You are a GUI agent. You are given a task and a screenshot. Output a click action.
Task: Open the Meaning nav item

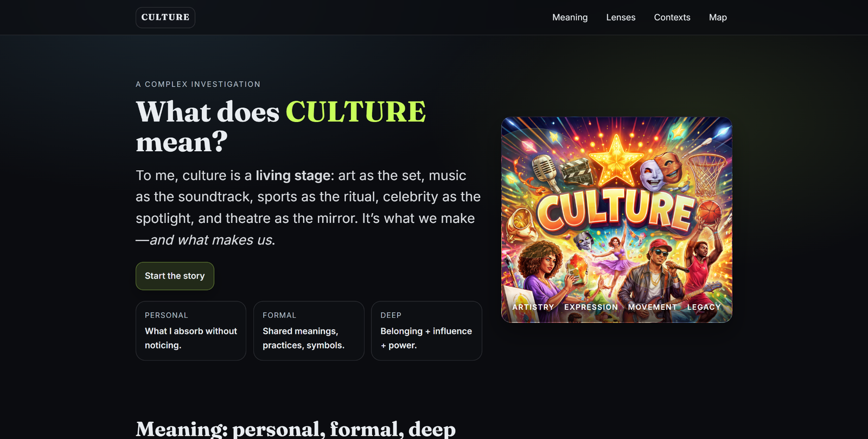(x=570, y=17)
